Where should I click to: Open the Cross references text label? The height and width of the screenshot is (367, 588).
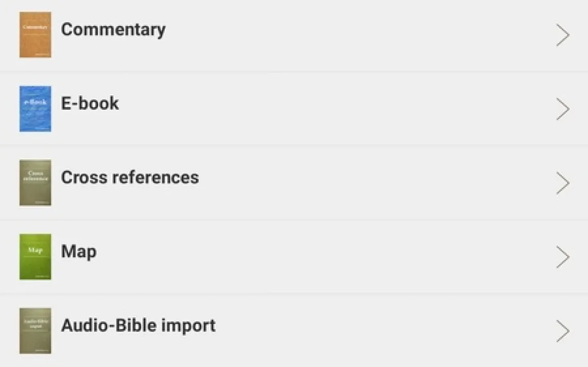coord(130,177)
